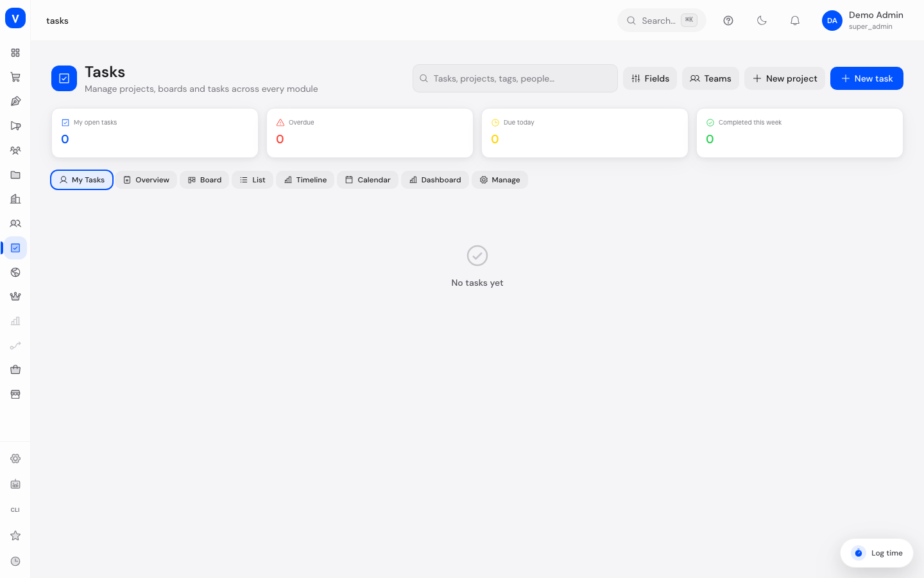Focus the global Search box
Screen dimensions: 924x578
(662, 21)
